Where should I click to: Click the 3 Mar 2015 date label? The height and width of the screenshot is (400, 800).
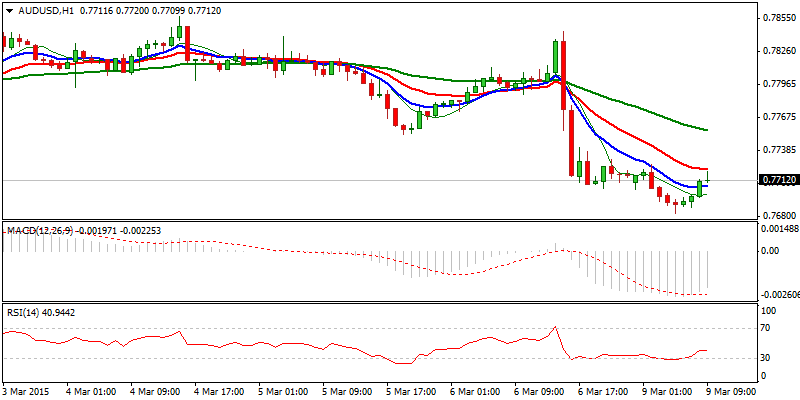27,391
